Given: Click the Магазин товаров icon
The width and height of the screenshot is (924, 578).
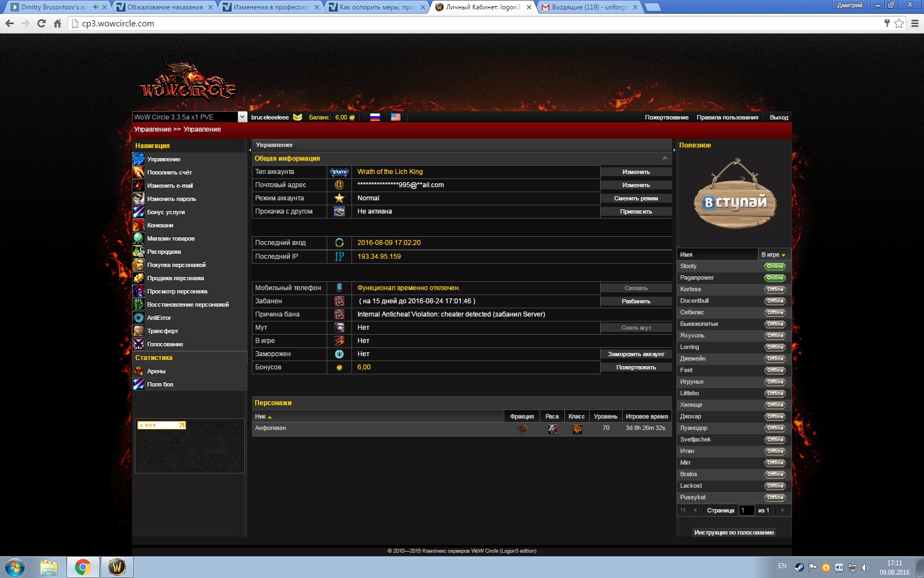Looking at the screenshot, I should click(139, 238).
